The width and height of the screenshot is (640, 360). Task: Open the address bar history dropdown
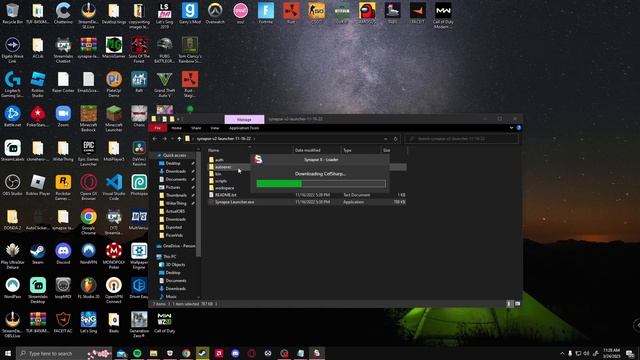tap(385, 139)
